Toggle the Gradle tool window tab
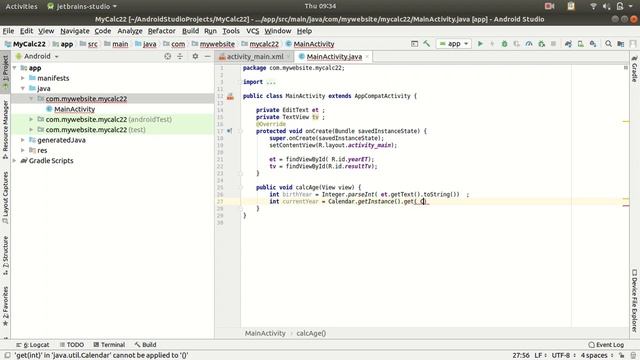Viewport: 640px width, 360px height. tap(634, 69)
